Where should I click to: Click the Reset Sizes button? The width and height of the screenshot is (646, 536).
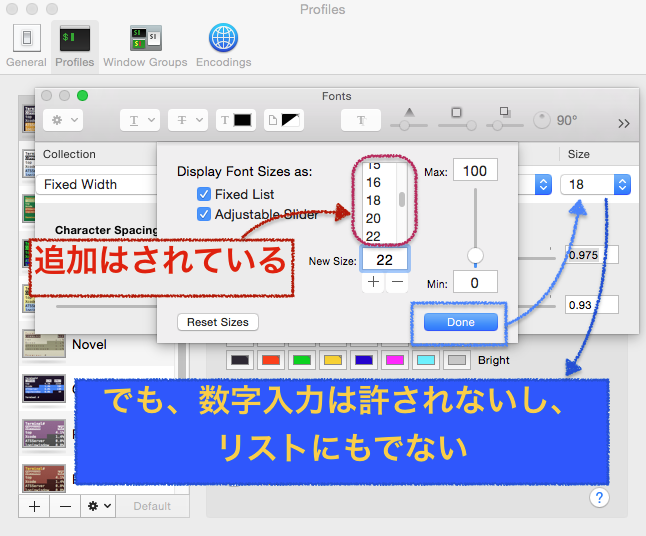[x=218, y=322]
